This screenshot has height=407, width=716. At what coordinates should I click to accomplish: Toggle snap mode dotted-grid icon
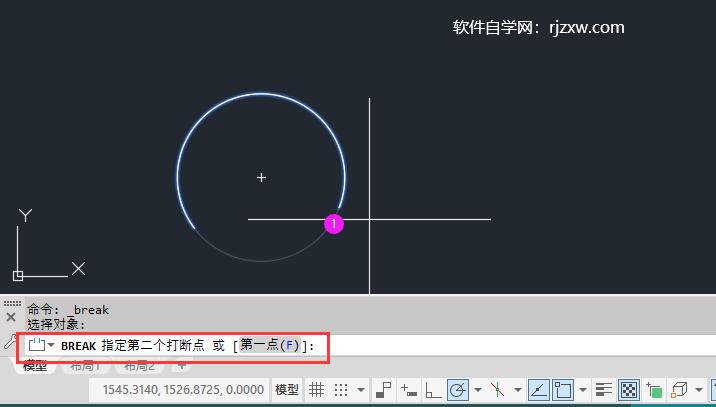click(x=341, y=390)
